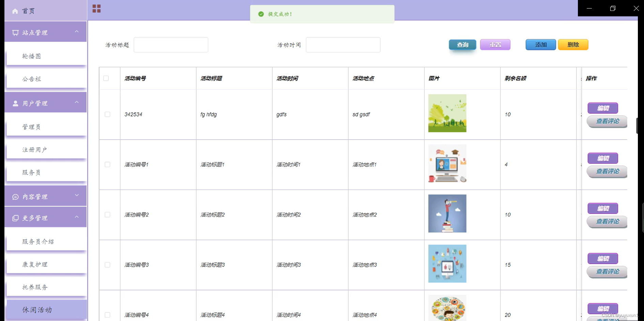The height and width of the screenshot is (321, 644).
Task: Click the blue 添加 button
Action: 541,45
